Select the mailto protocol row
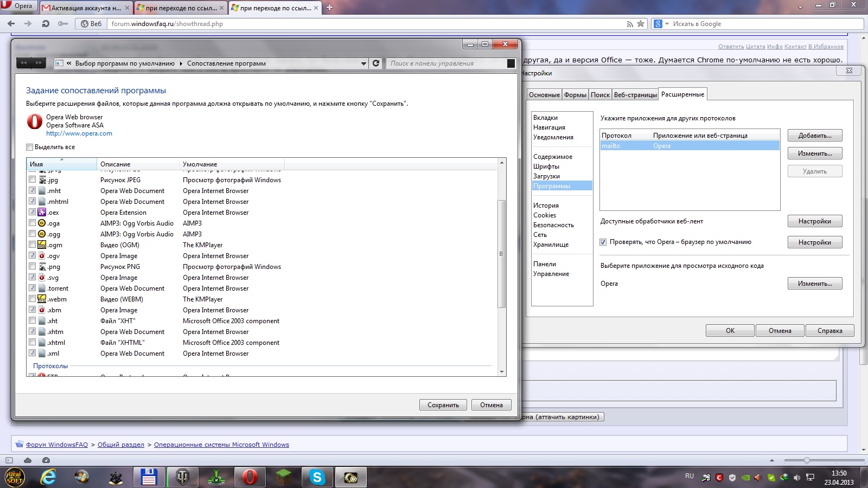 click(x=690, y=146)
